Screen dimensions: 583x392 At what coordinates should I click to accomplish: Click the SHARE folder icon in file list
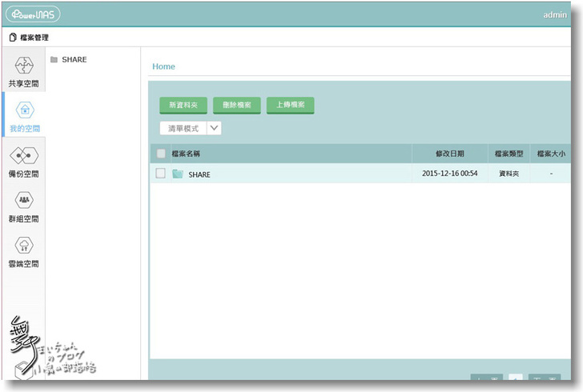178,174
